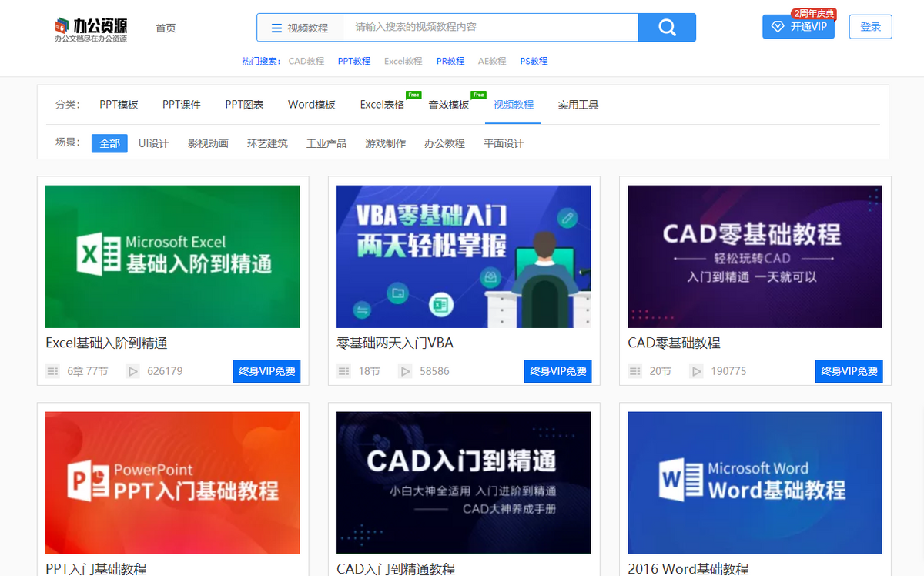The height and width of the screenshot is (576, 924).
Task: Filter scenes by 环艺建筑
Action: pyautogui.click(x=267, y=143)
